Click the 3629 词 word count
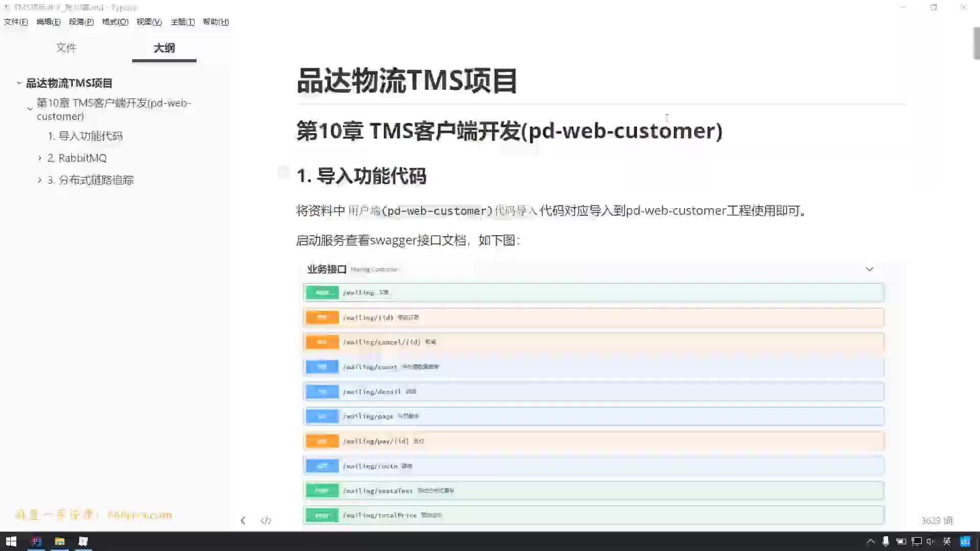This screenshot has width=980, height=551. click(937, 520)
